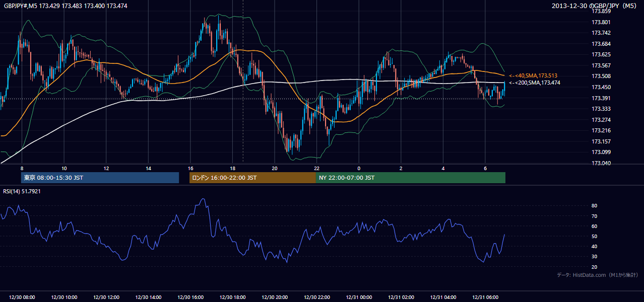Click the RSI 20 level label

point(595,267)
